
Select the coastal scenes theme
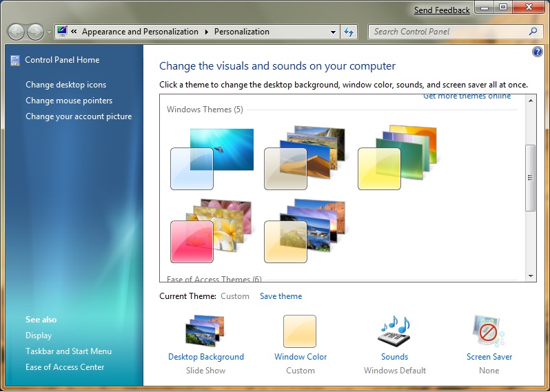click(x=305, y=231)
